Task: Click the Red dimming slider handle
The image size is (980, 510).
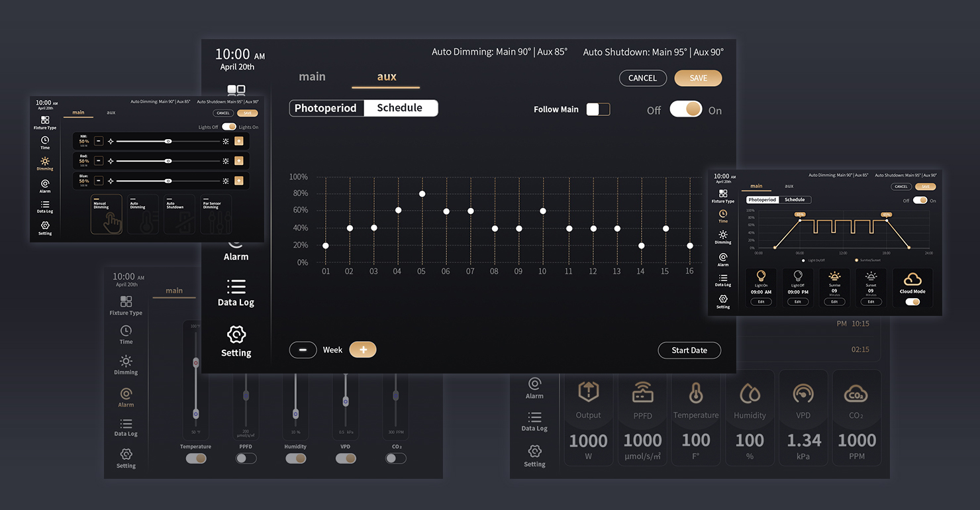Action: 168,161
